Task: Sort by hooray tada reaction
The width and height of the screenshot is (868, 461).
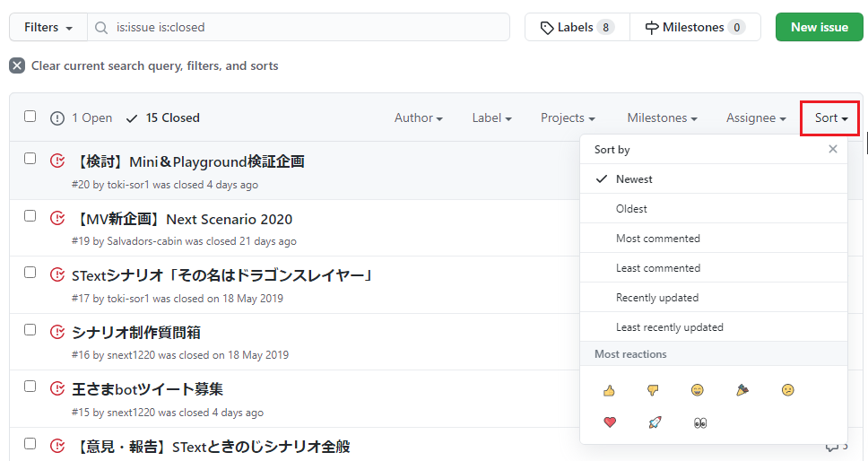Action: pos(742,391)
